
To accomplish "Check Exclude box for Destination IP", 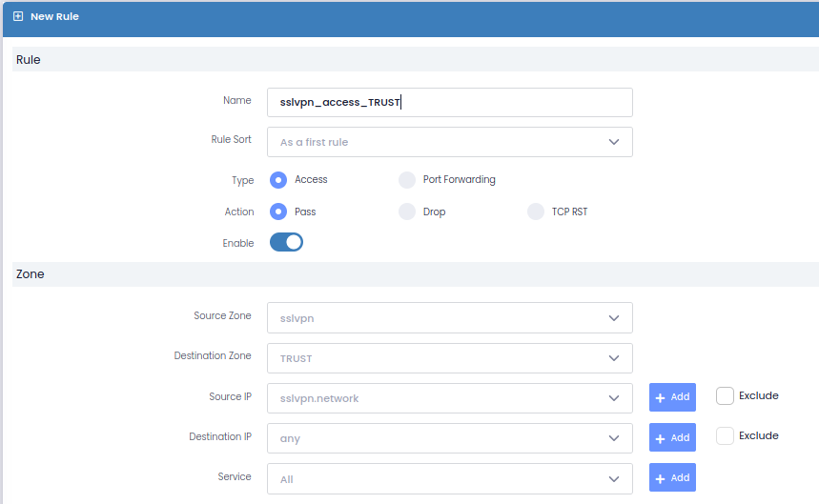I will tap(725, 435).
